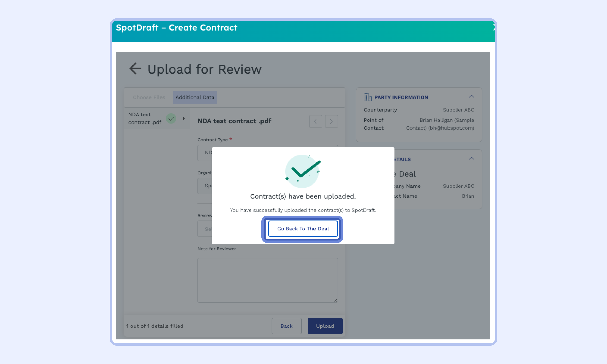Go to next file with right chevron
This screenshot has width=607, height=364.
coord(331,121)
